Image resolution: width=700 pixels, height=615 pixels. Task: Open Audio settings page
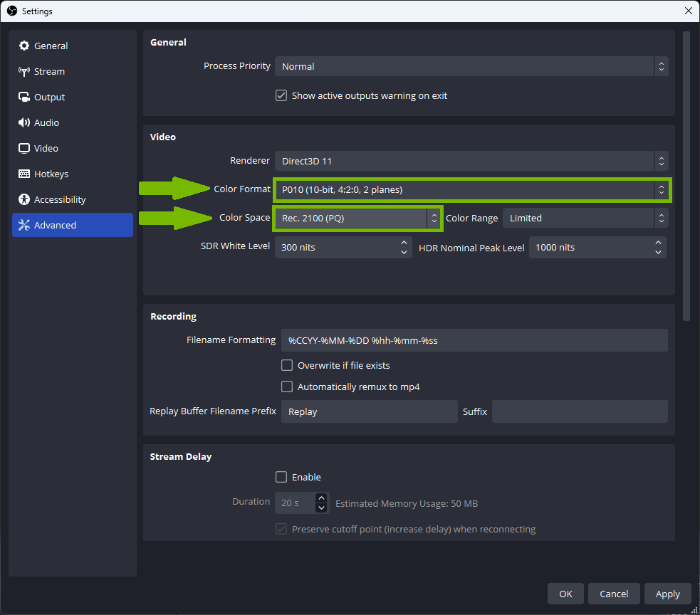73,122
